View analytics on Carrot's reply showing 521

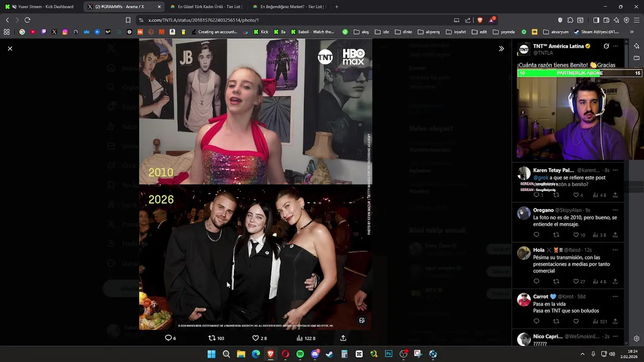pos(600,321)
